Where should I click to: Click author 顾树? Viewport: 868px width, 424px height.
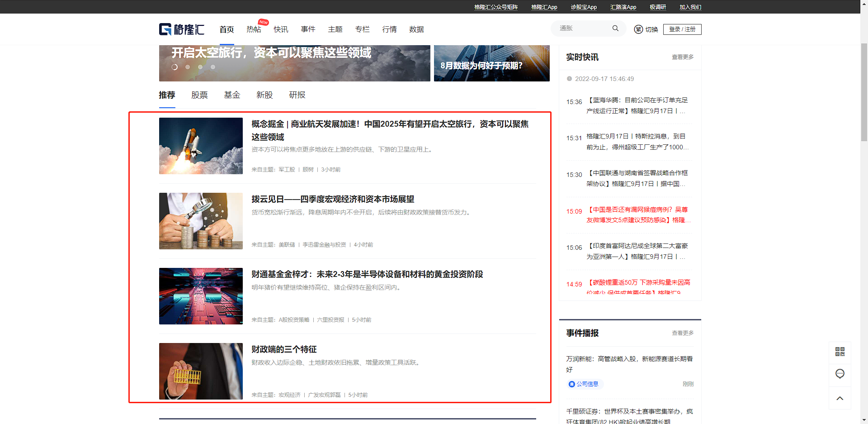point(308,170)
